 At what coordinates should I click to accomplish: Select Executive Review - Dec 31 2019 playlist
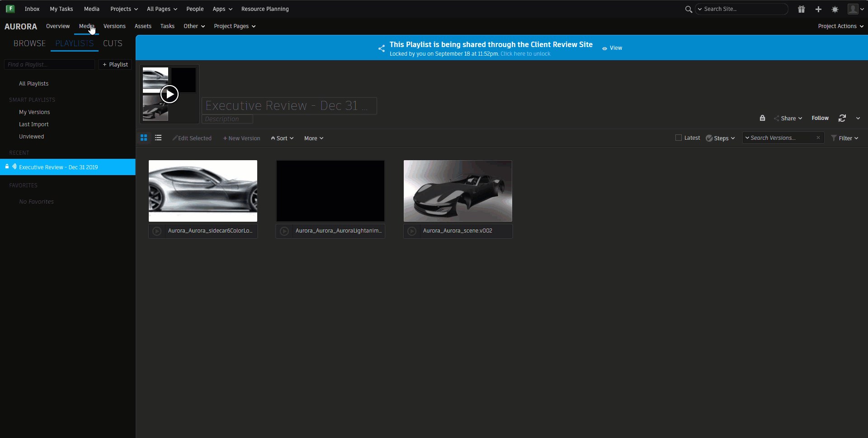click(68, 167)
